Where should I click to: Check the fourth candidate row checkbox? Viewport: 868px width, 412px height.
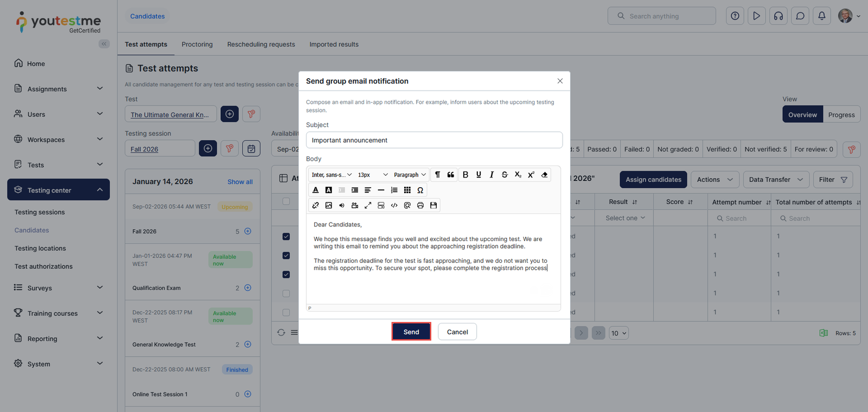pyautogui.click(x=286, y=294)
